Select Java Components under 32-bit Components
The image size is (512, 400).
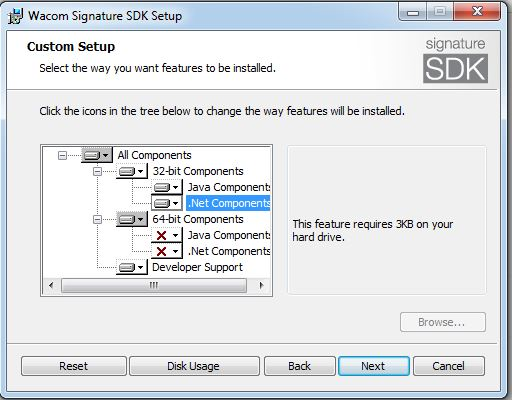tap(229, 187)
